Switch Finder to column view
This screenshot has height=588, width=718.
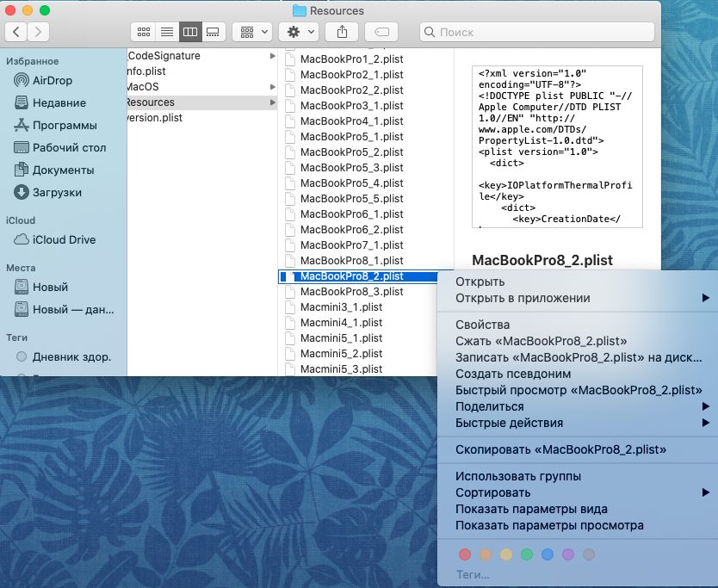tap(190, 32)
